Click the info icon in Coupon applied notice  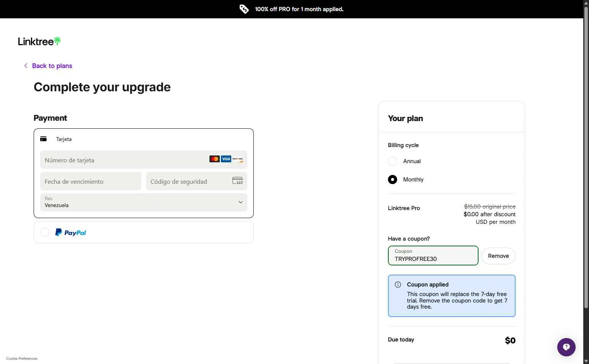tap(398, 285)
